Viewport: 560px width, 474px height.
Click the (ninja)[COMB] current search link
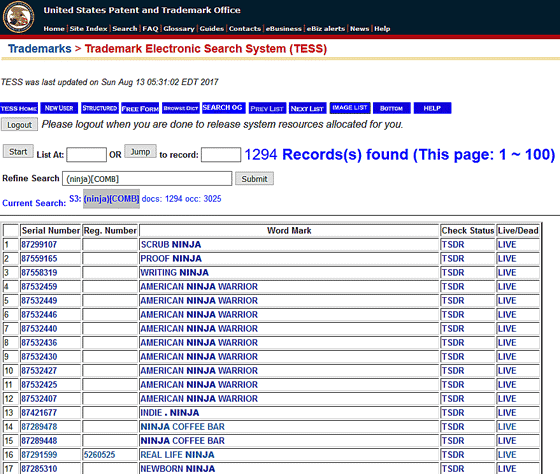(x=111, y=199)
